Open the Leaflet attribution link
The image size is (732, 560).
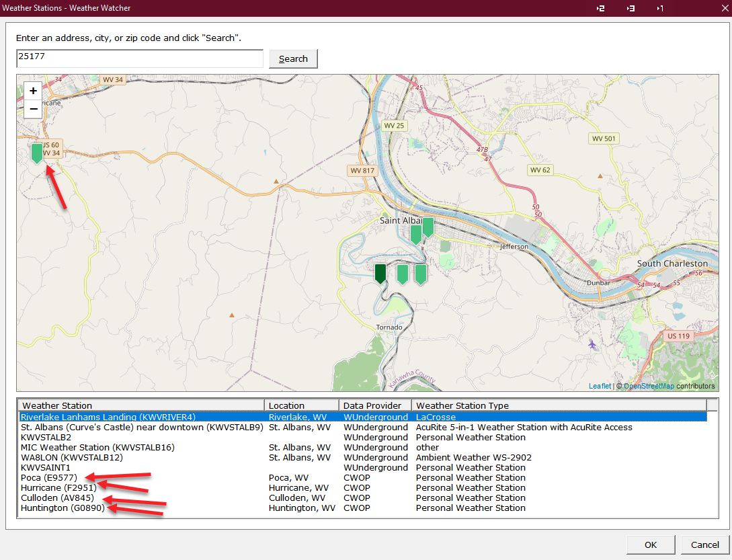coord(600,386)
